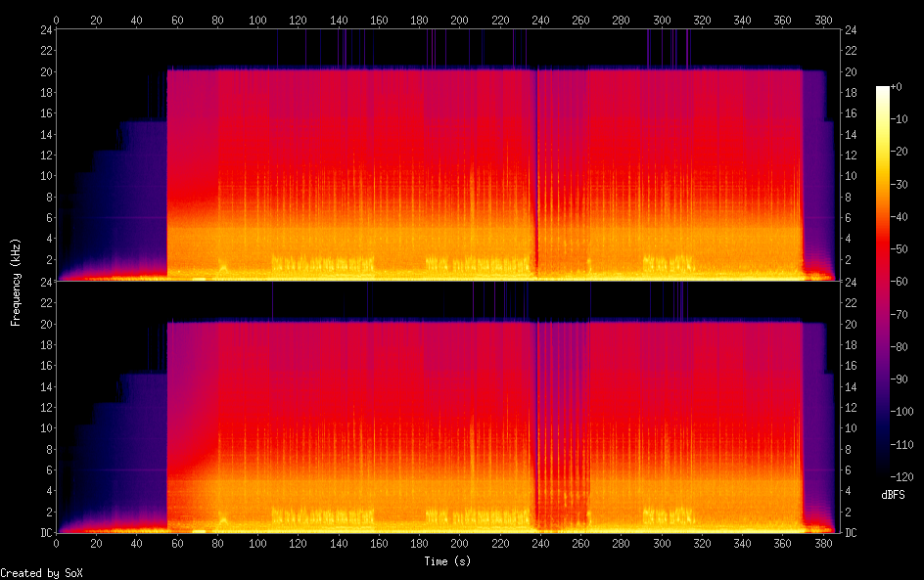
Task: Select the 200 tick on the bottom time axis
Action: pos(460,543)
